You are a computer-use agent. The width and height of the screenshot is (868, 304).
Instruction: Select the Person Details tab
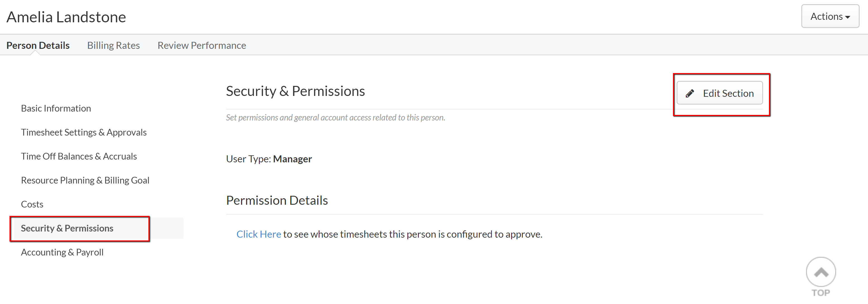coord(38,45)
